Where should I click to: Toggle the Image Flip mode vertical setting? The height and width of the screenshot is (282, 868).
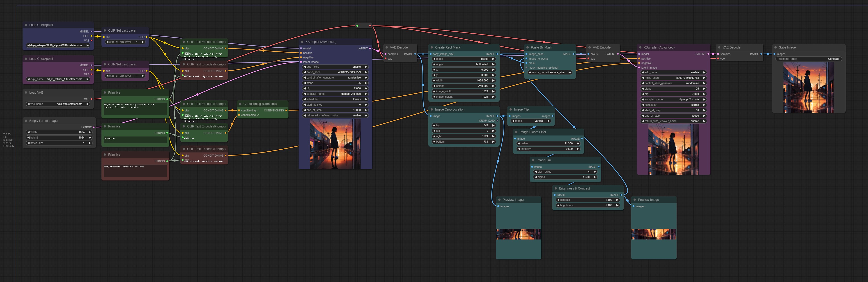point(531,121)
